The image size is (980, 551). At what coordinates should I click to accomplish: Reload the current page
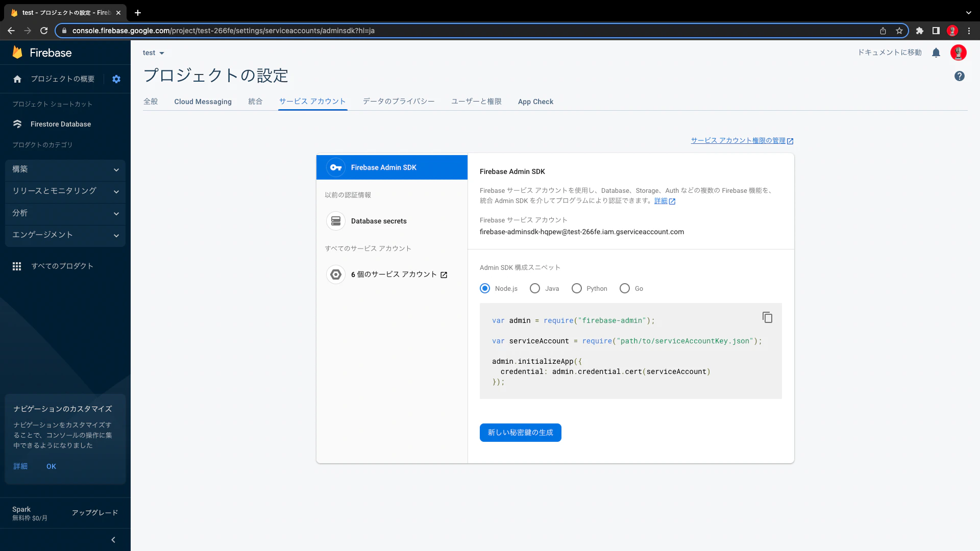click(44, 31)
